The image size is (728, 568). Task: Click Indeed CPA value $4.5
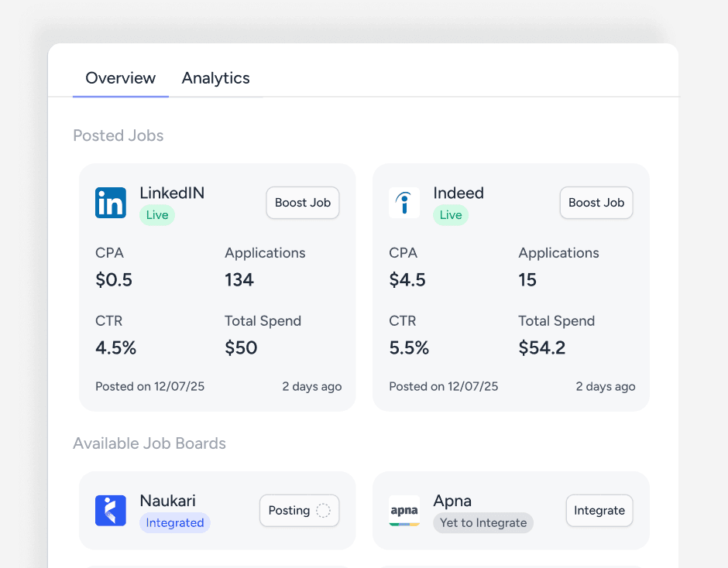(407, 280)
